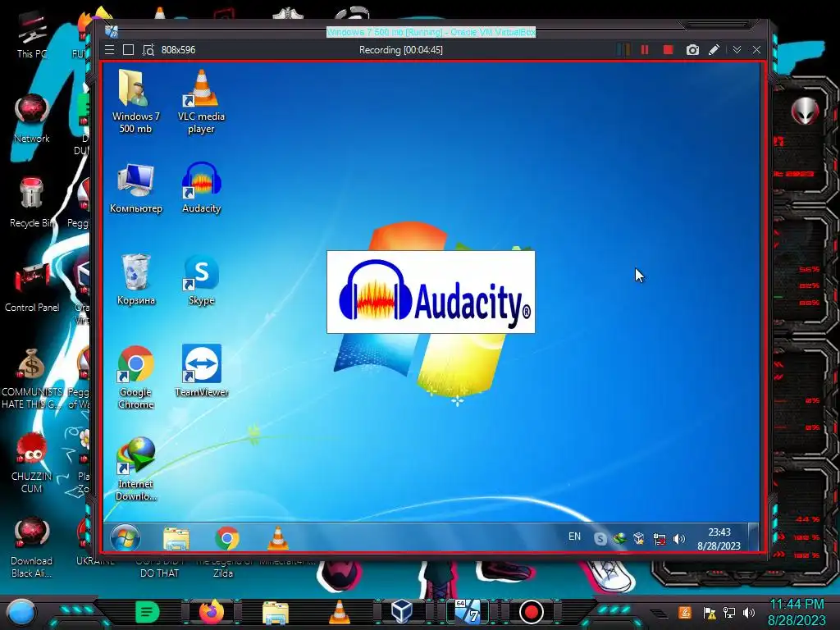Image resolution: width=840 pixels, height=630 pixels.
Task: Select the VLC media player desktop shortcut
Action: click(202, 101)
